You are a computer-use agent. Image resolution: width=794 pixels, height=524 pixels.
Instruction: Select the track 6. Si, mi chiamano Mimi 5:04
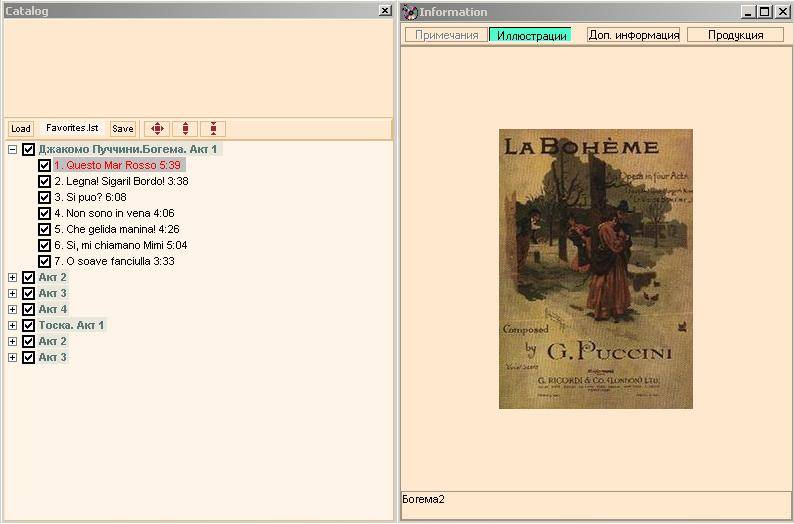(121, 246)
